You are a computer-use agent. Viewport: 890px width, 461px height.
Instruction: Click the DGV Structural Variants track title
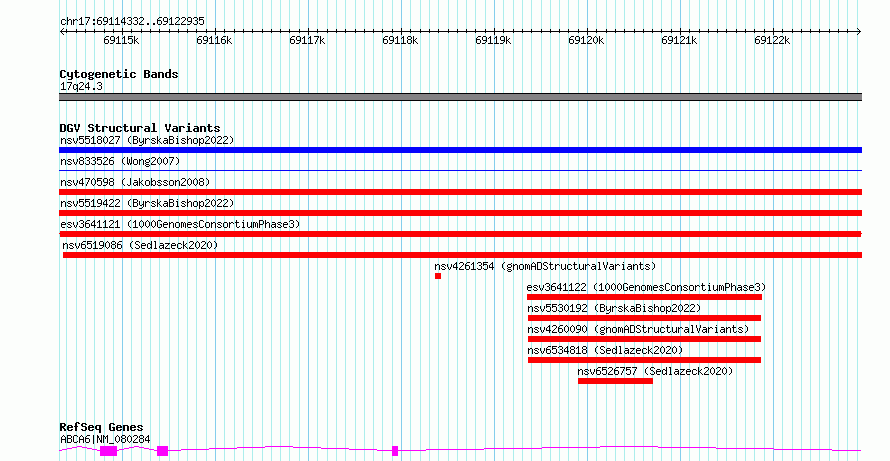pos(140,128)
